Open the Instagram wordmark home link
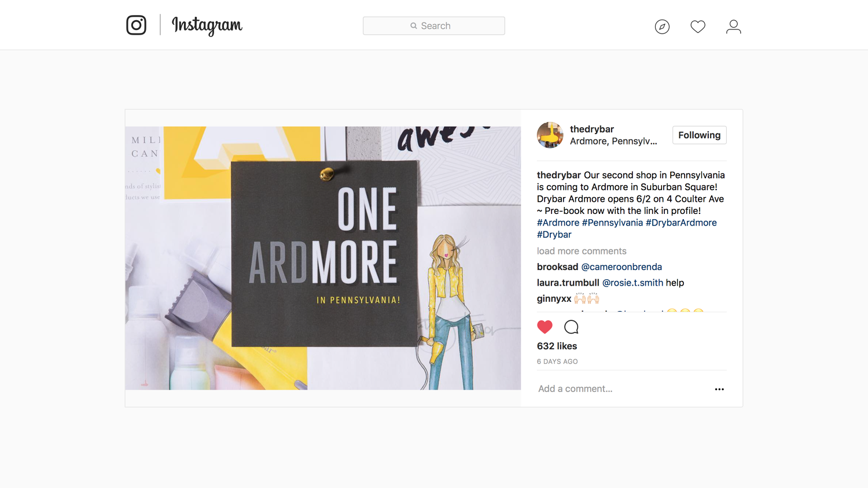The height and width of the screenshot is (488, 868). [x=207, y=25]
